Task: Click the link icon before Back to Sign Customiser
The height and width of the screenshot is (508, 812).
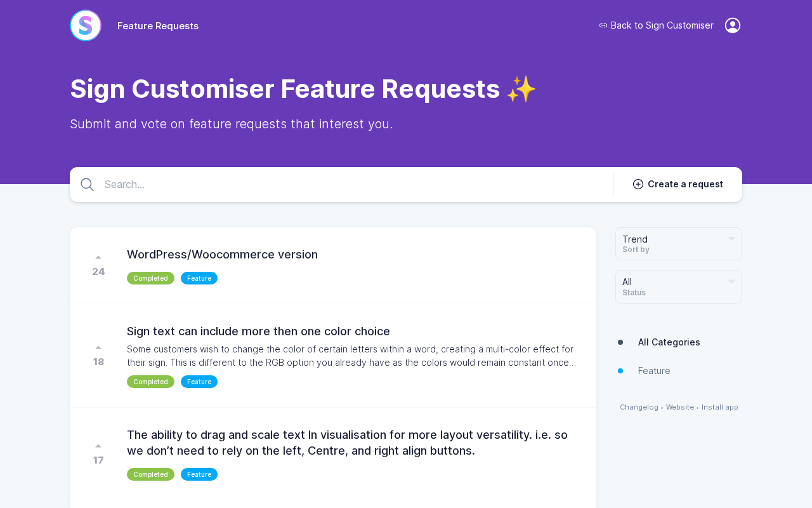Action: coord(603,25)
